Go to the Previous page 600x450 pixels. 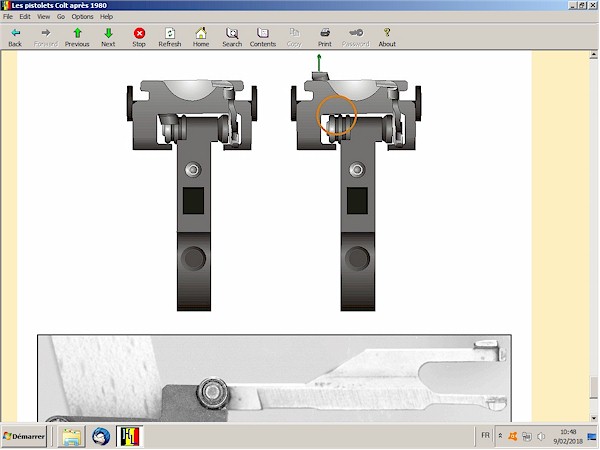[77, 37]
